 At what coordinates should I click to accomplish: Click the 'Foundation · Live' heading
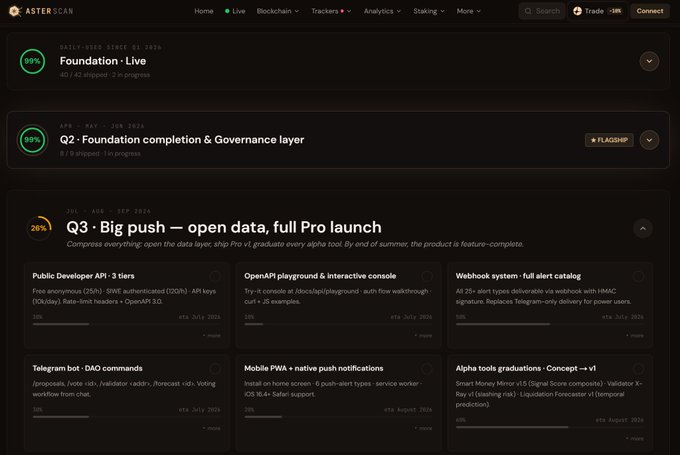click(103, 61)
